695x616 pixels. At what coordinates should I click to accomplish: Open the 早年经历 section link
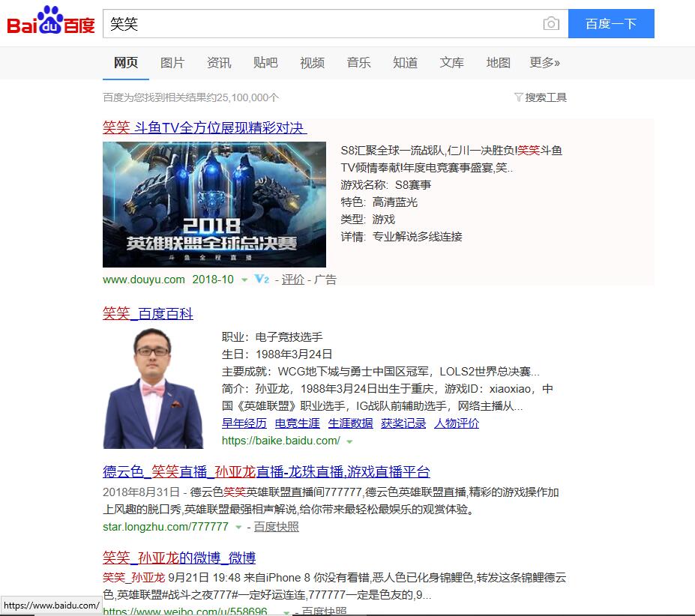point(244,423)
